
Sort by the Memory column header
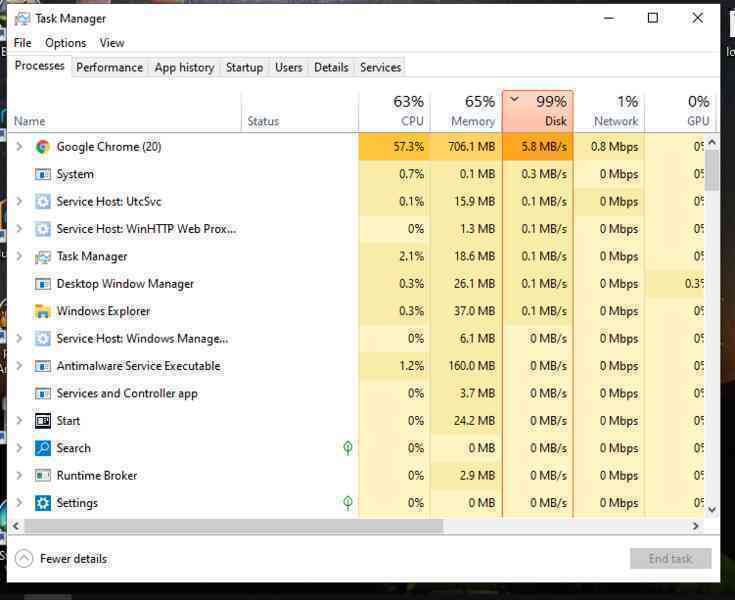[465, 112]
